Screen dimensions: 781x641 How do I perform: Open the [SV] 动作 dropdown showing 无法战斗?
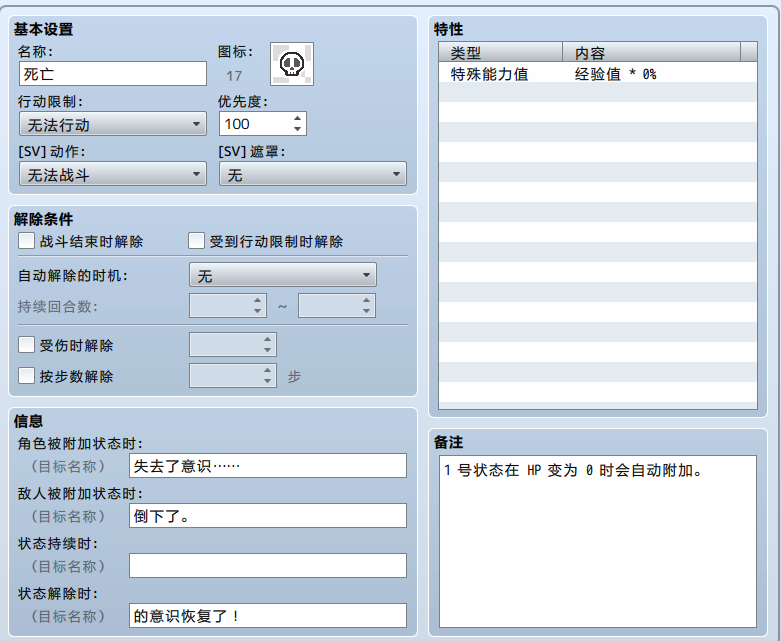point(113,174)
